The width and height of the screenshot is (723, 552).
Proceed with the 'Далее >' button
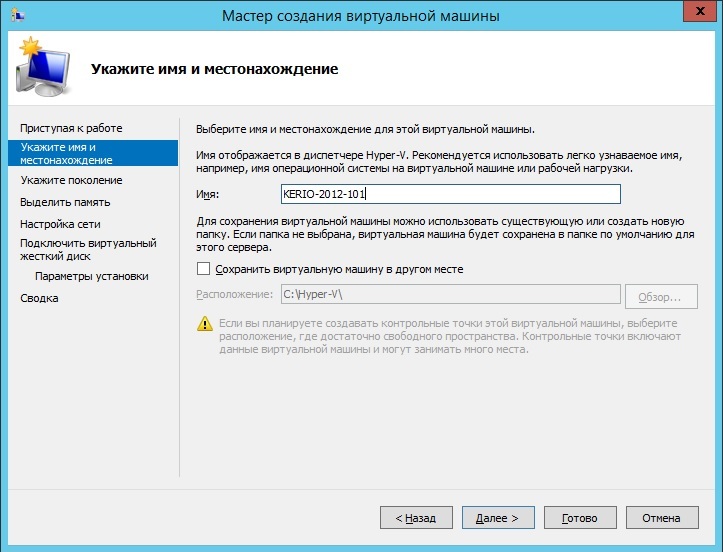point(497,518)
